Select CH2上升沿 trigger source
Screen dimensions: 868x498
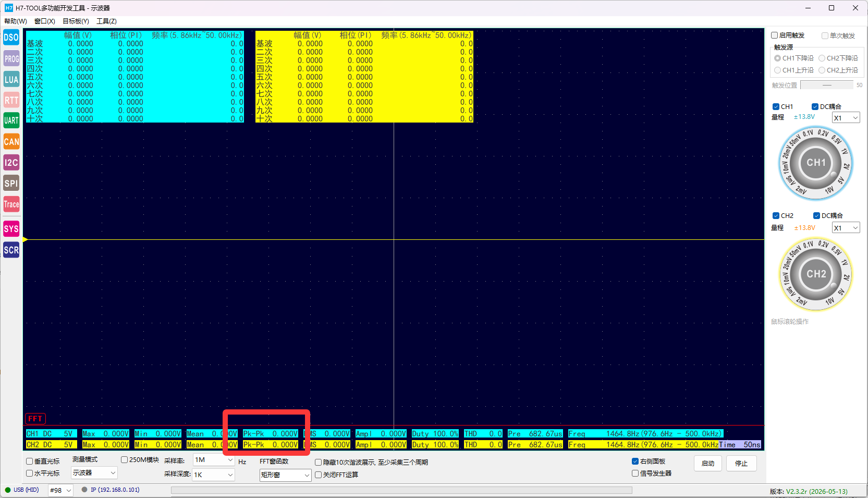click(x=838, y=70)
